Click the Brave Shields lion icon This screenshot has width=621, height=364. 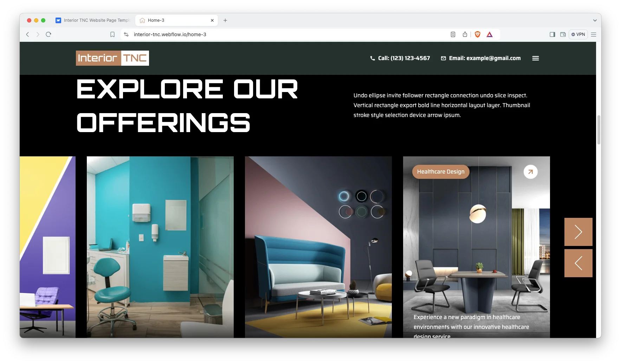click(x=477, y=34)
